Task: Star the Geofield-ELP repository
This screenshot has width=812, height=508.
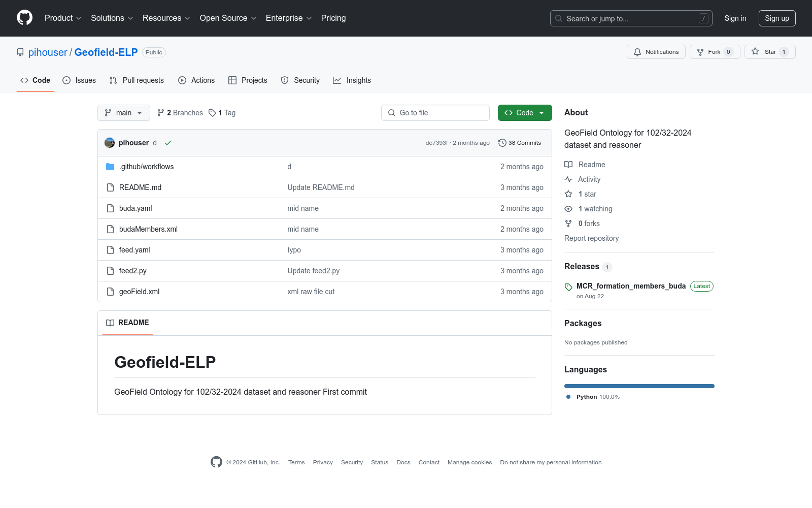Action: 770,52
